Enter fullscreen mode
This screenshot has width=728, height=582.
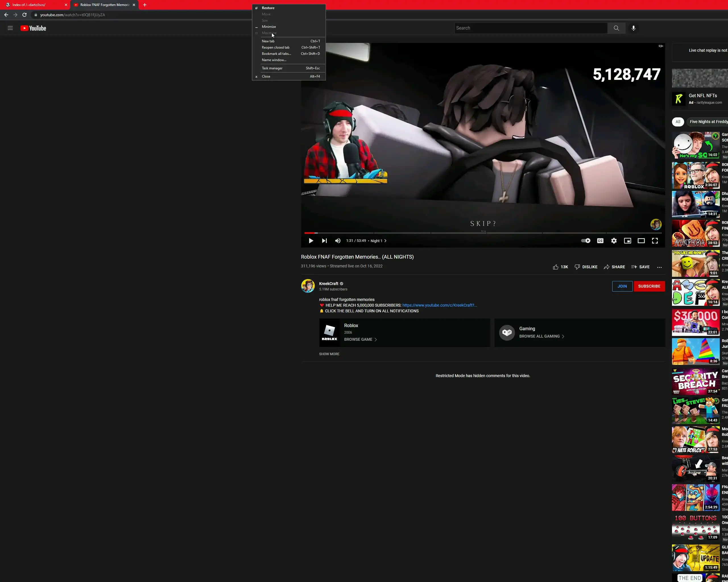[x=655, y=241]
